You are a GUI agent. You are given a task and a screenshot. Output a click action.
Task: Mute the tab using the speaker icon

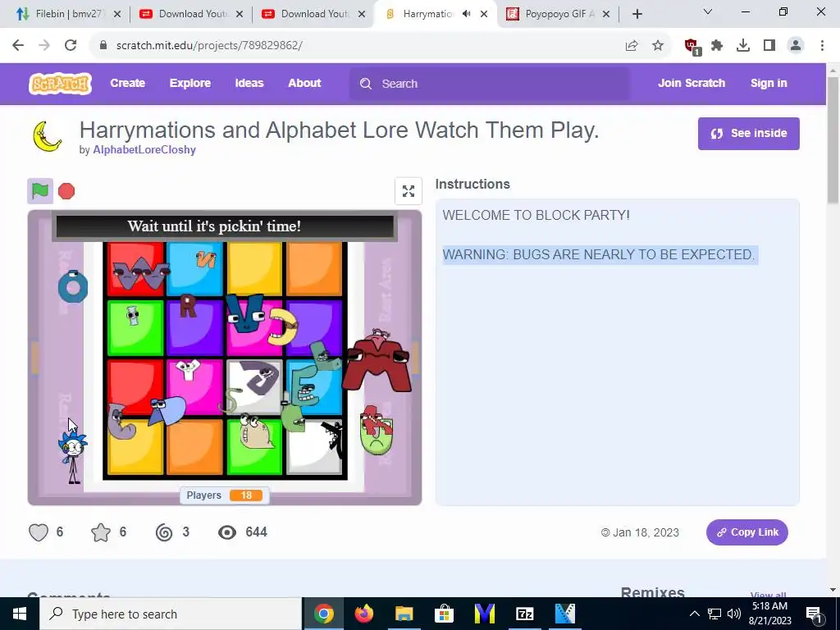[466, 14]
